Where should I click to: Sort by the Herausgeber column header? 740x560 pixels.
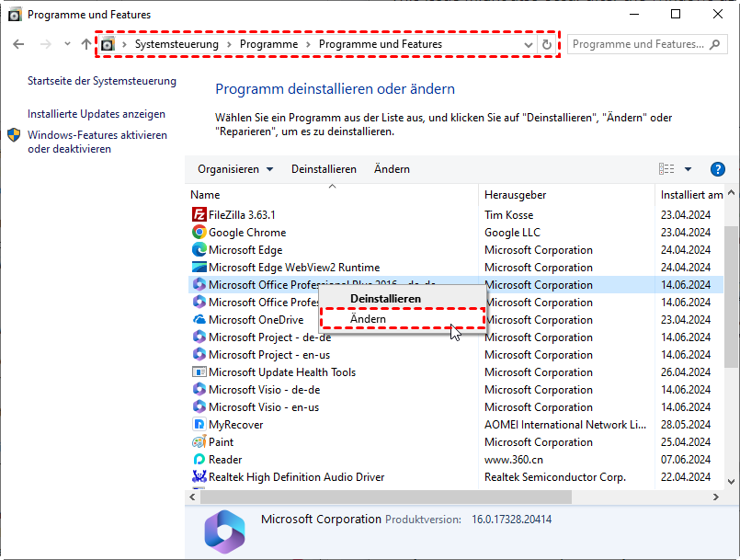[566, 195]
